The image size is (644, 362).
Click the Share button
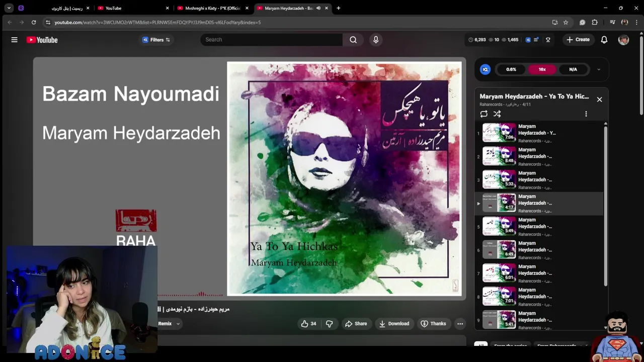(x=356, y=324)
